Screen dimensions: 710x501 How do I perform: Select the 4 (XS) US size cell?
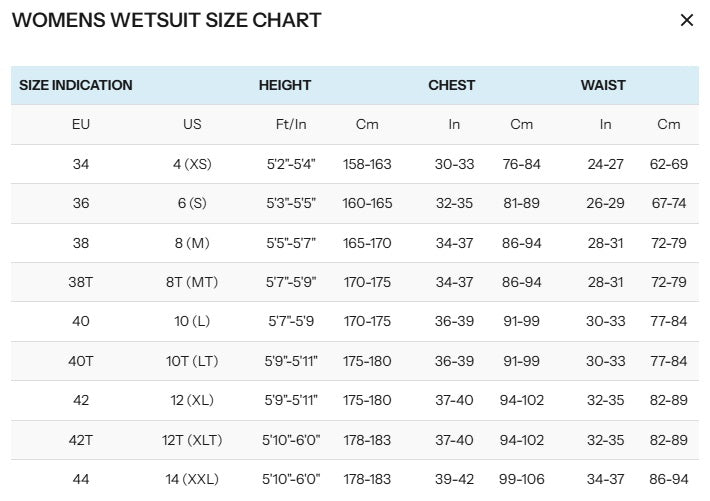pos(192,164)
